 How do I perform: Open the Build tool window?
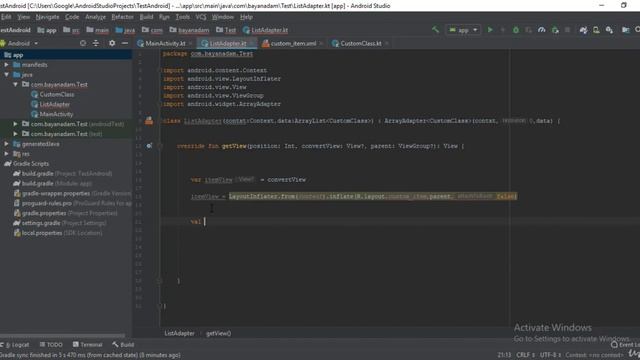click(x=123, y=345)
